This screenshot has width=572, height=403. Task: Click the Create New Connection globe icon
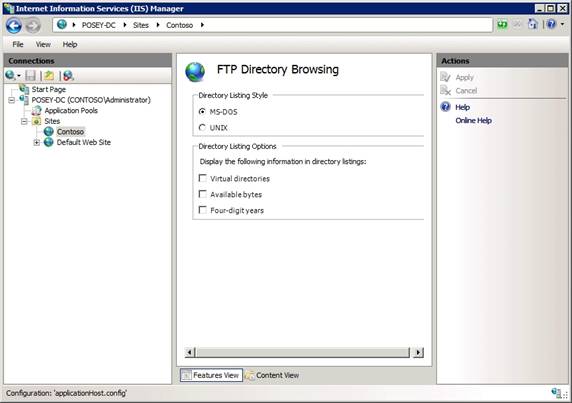tap(10, 75)
